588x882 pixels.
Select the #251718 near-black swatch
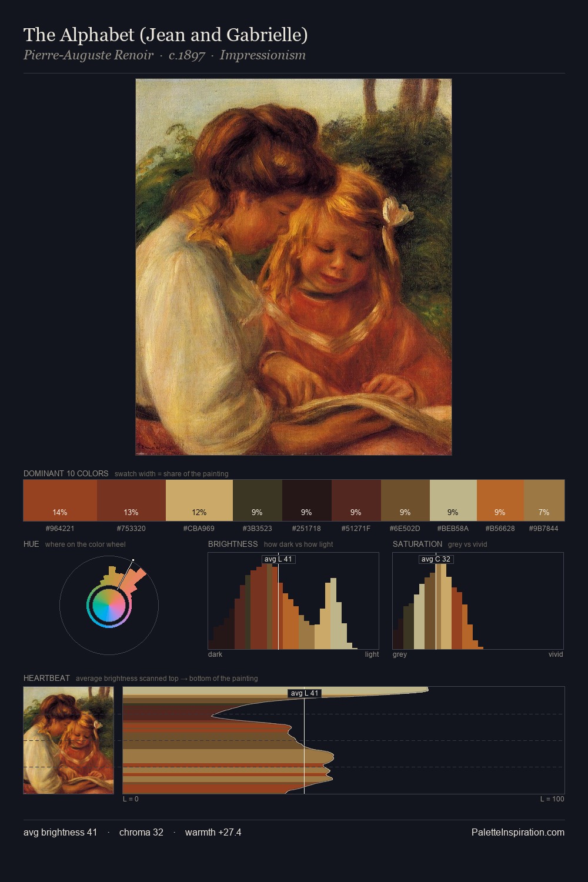(x=307, y=500)
